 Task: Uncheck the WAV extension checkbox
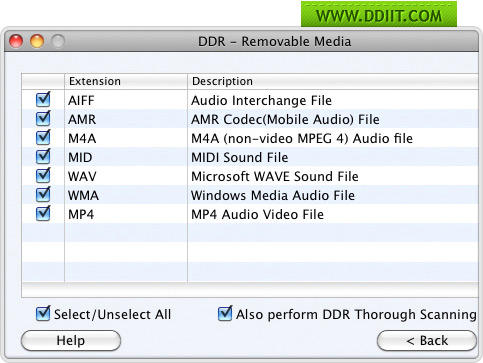pos(43,176)
